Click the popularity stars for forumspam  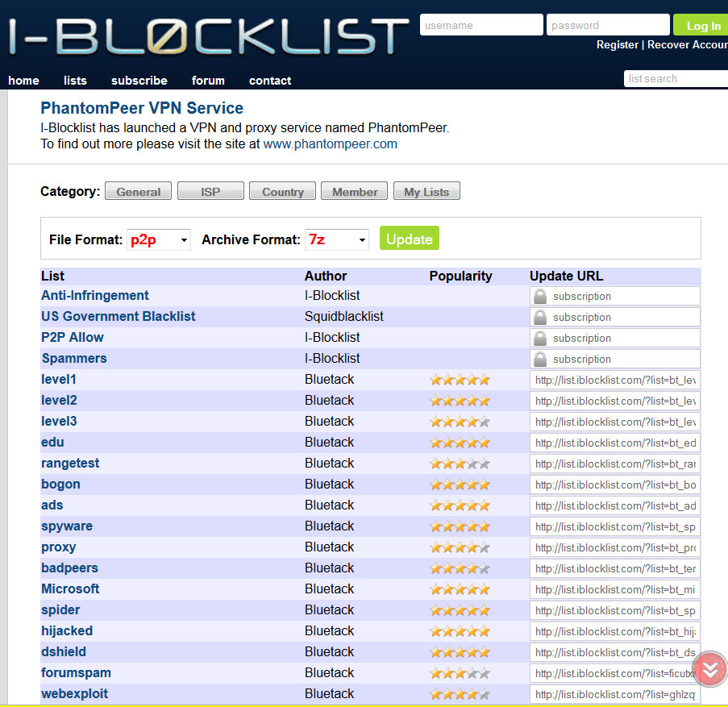460,673
